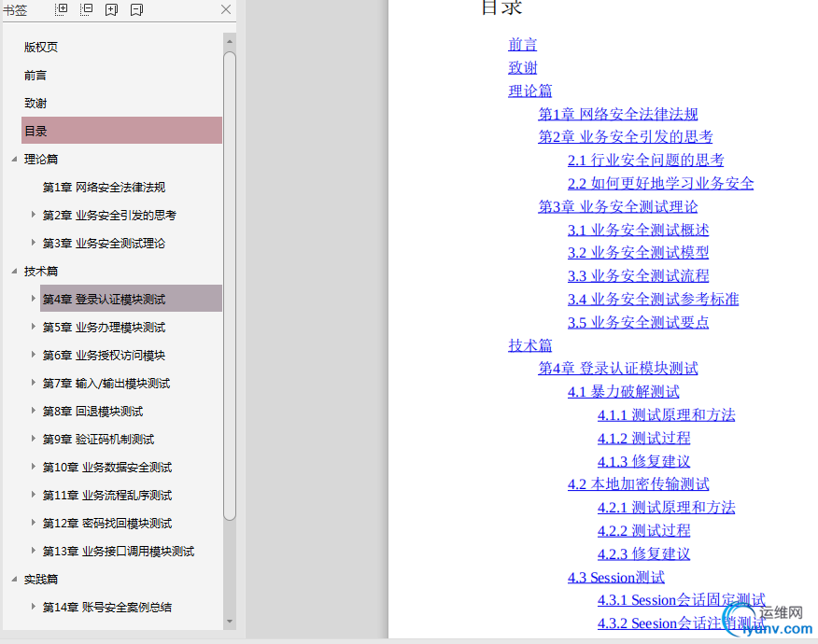Collapse the 实践篇 bookmark group
This screenshot has height=644, width=818.
pos(15,579)
